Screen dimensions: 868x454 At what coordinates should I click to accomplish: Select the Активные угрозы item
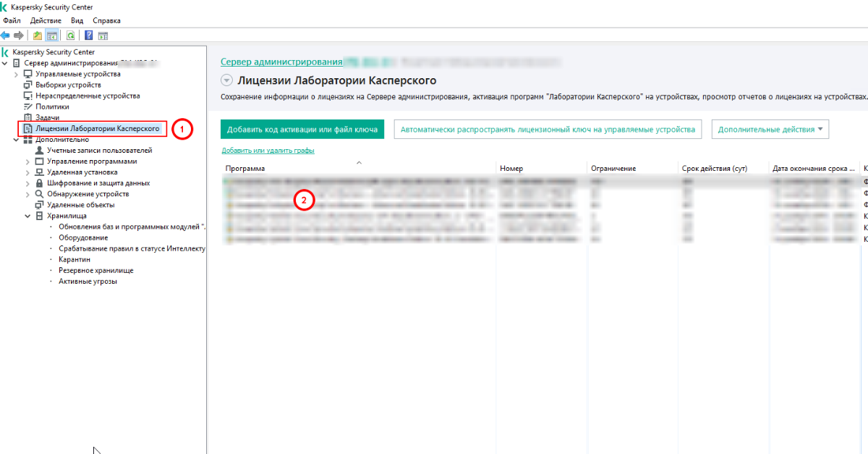88,281
